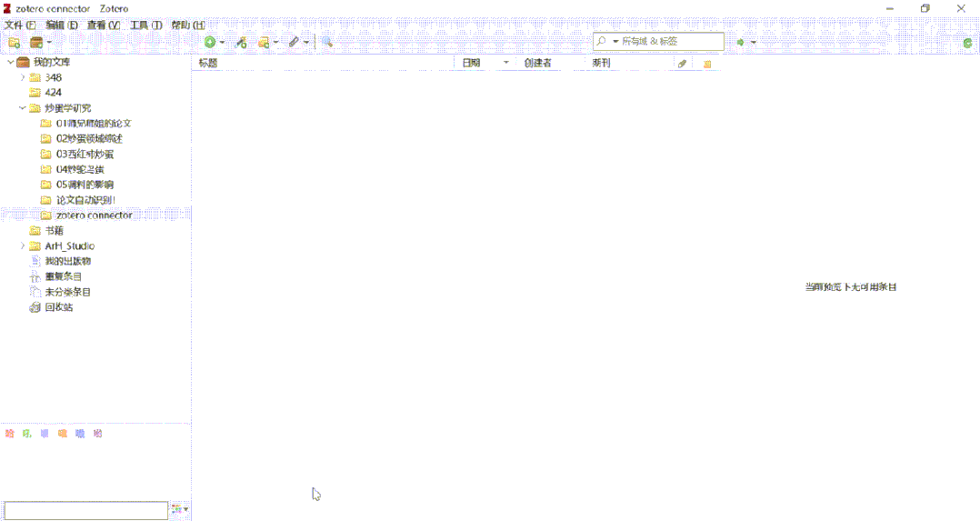The width and height of the screenshot is (980, 521).
Task: Click the first red tag in tag selector
Action: (x=9, y=434)
